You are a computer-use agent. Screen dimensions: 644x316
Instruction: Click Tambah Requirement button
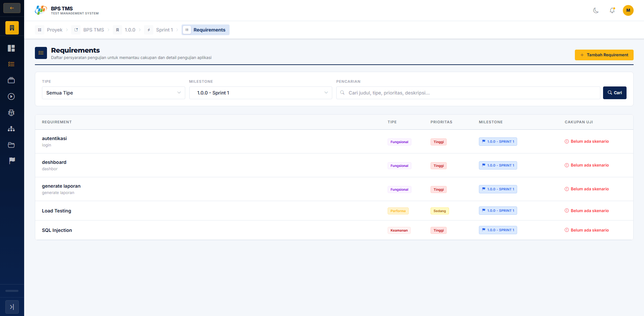point(604,55)
